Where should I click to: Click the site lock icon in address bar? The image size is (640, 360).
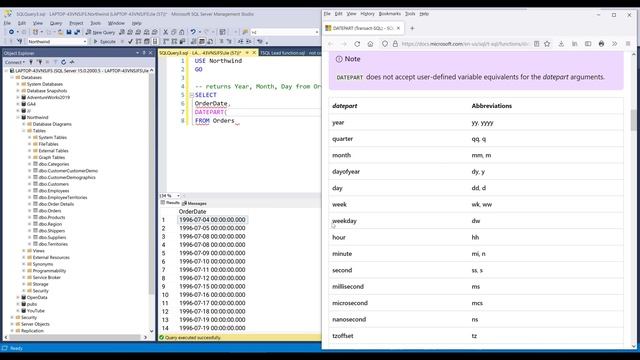pyautogui.click(x=395, y=44)
